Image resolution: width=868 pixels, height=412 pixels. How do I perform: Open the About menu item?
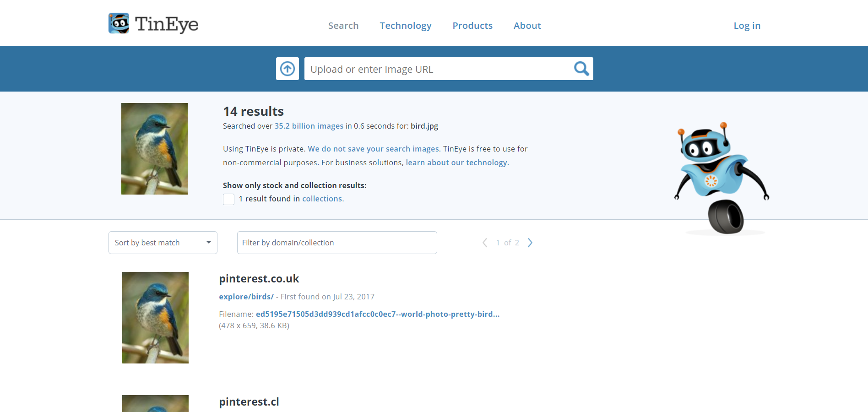point(527,26)
